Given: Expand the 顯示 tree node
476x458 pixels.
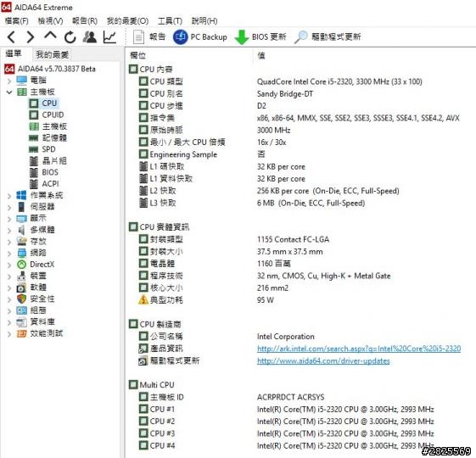Looking at the screenshot, I should coord(9,219).
